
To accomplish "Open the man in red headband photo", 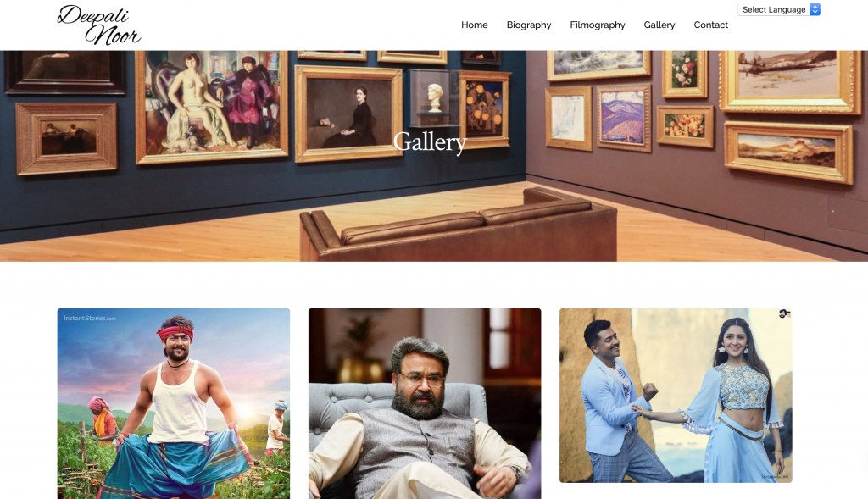I will 173,404.
